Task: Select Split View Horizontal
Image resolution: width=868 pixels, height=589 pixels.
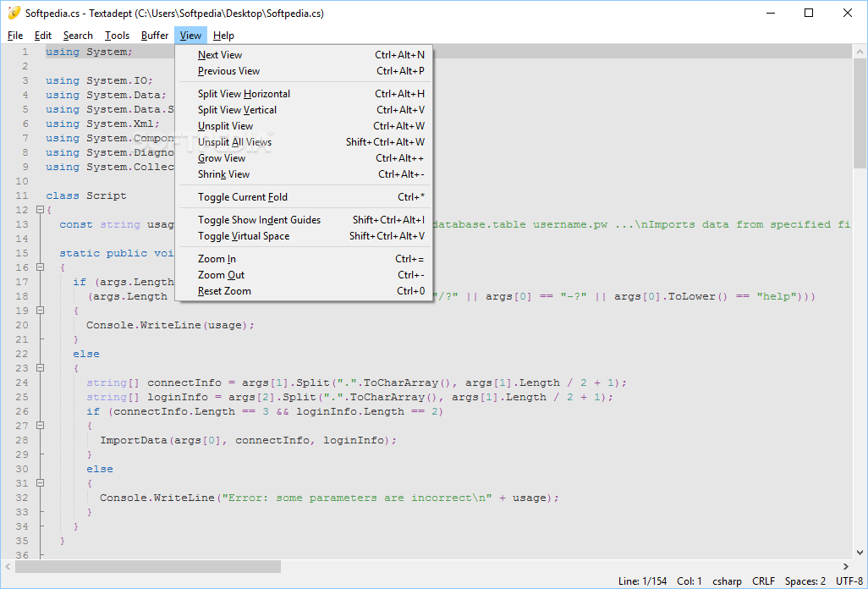Action: tap(304, 94)
